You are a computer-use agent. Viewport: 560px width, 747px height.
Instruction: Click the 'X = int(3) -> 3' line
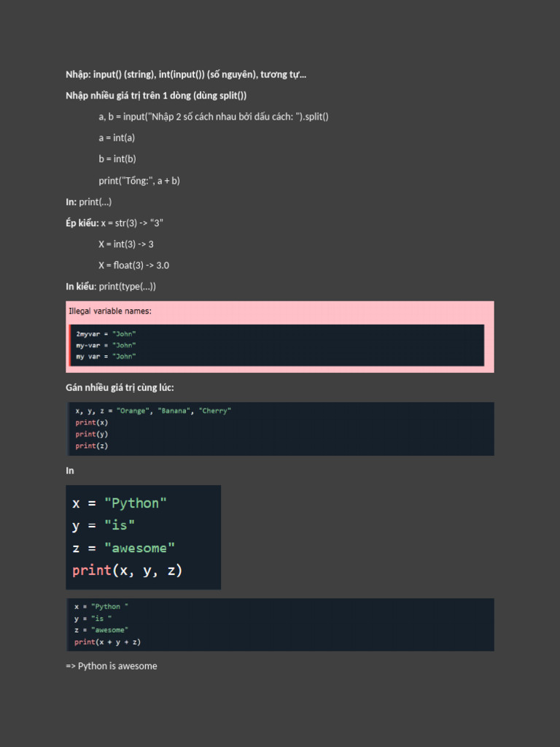click(126, 244)
